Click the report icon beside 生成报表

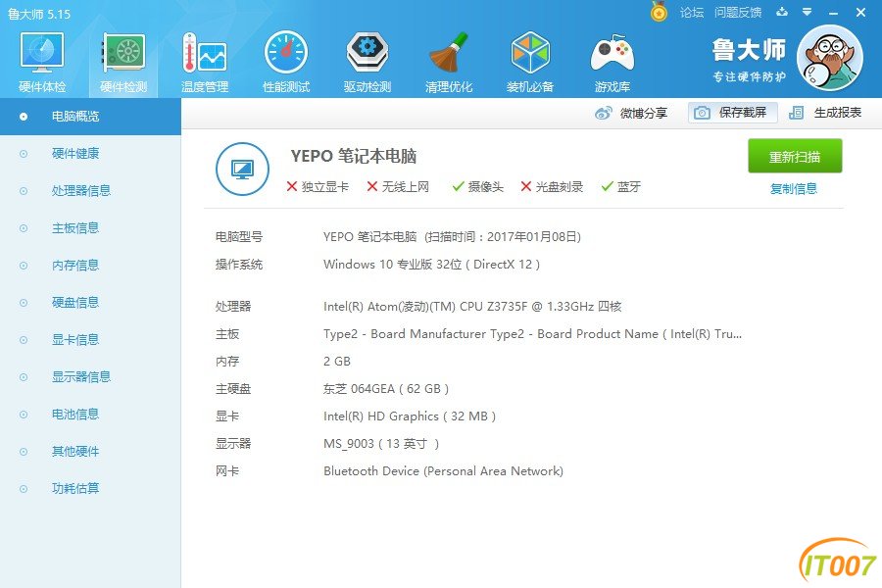point(796,113)
